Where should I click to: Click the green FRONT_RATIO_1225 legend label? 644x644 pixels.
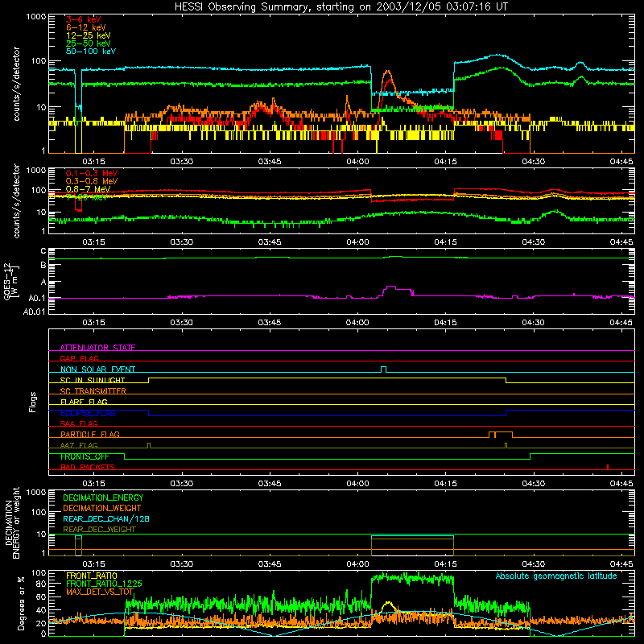tap(104, 584)
